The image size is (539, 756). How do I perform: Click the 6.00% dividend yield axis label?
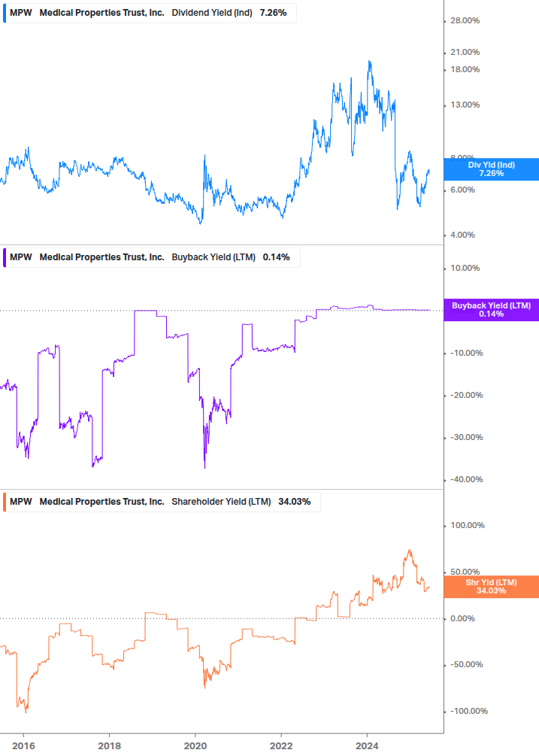(x=462, y=190)
